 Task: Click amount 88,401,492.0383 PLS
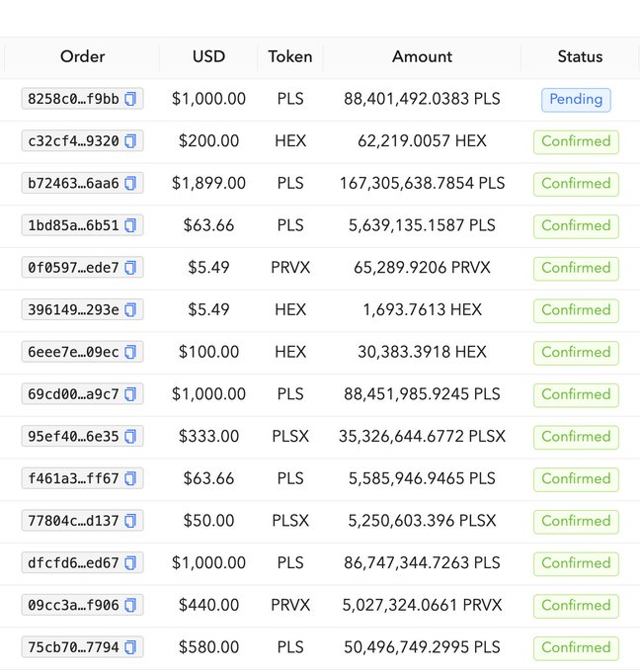click(x=422, y=99)
